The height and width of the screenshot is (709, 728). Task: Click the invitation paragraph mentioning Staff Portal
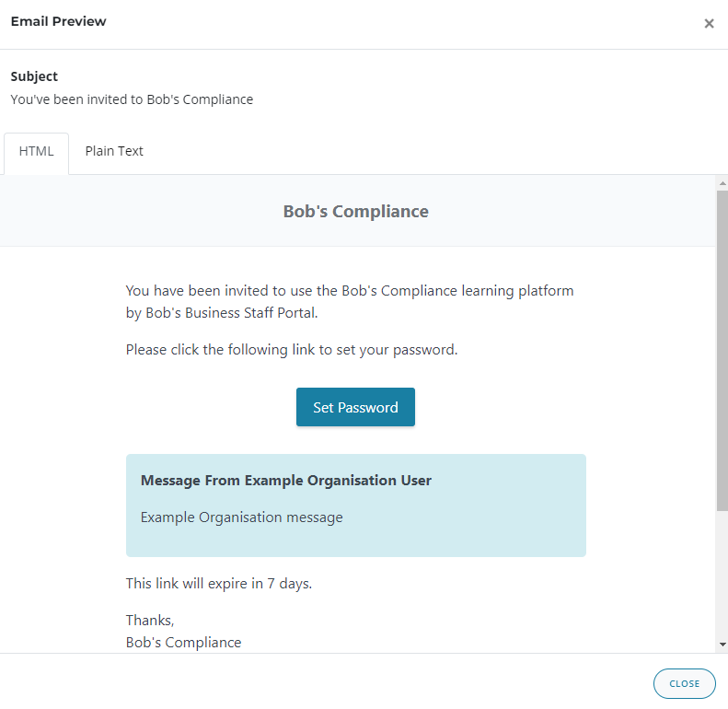350,301
